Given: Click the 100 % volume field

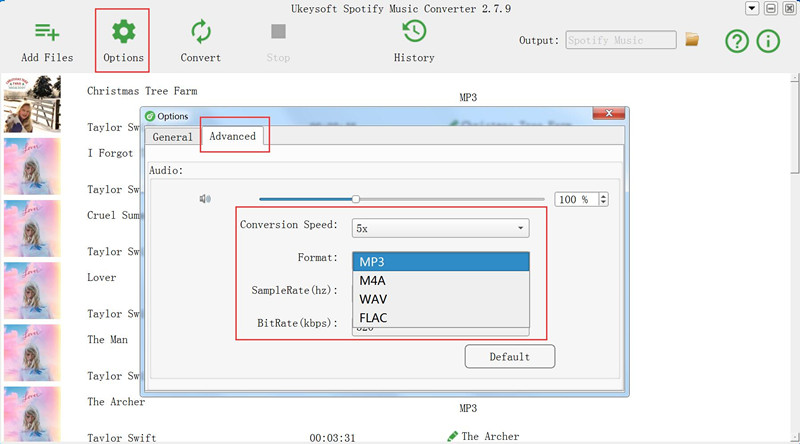Looking at the screenshot, I should (577, 199).
